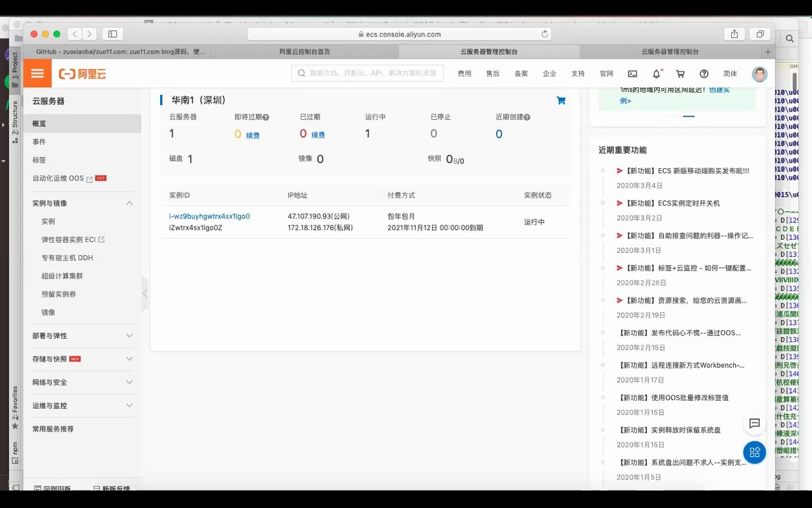Switch language via 简体
The image size is (812, 508).
[x=730, y=74]
